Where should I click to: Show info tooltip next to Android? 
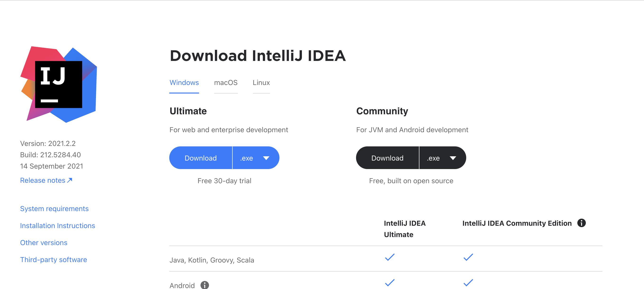[205, 285]
